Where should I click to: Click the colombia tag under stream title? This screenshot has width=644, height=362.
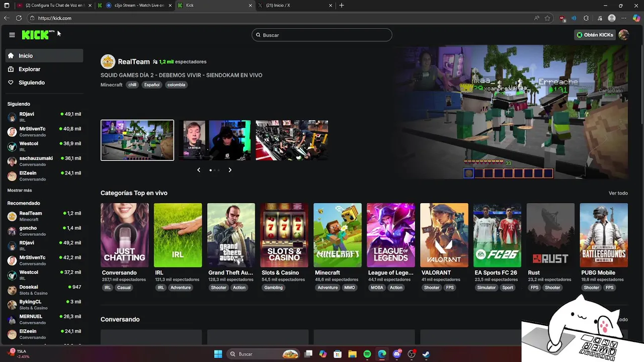[176, 85]
